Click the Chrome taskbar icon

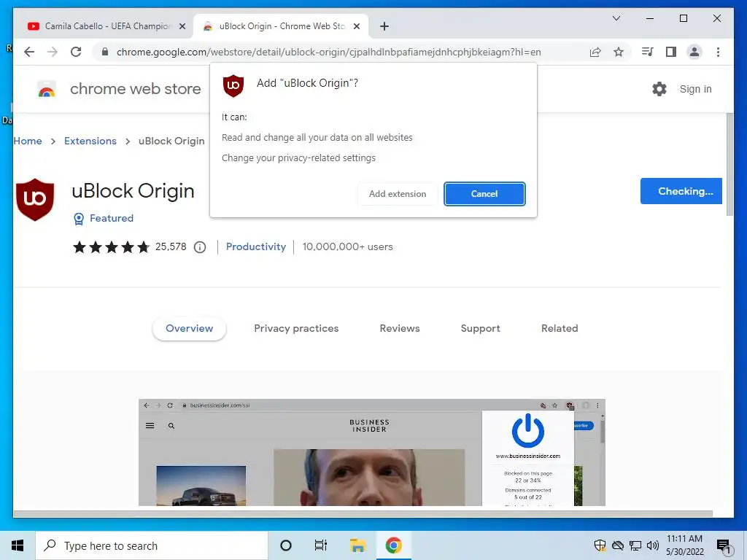coord(393,545)
